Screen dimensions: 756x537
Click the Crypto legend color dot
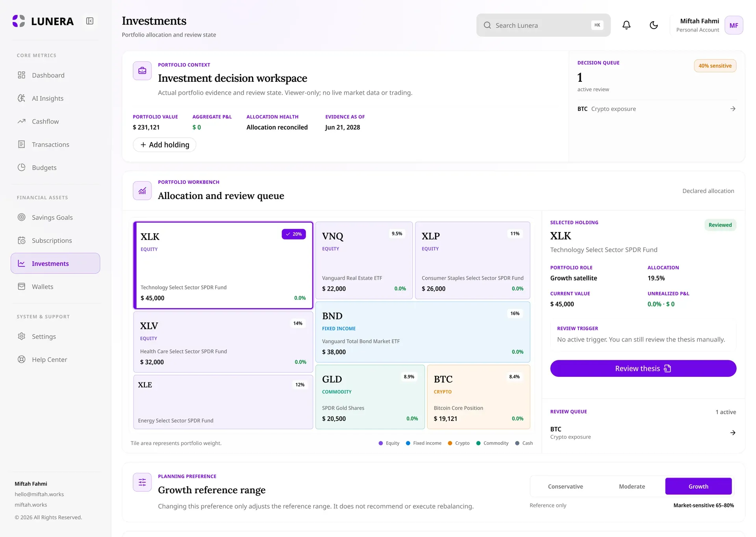click(x=450, y=443)
